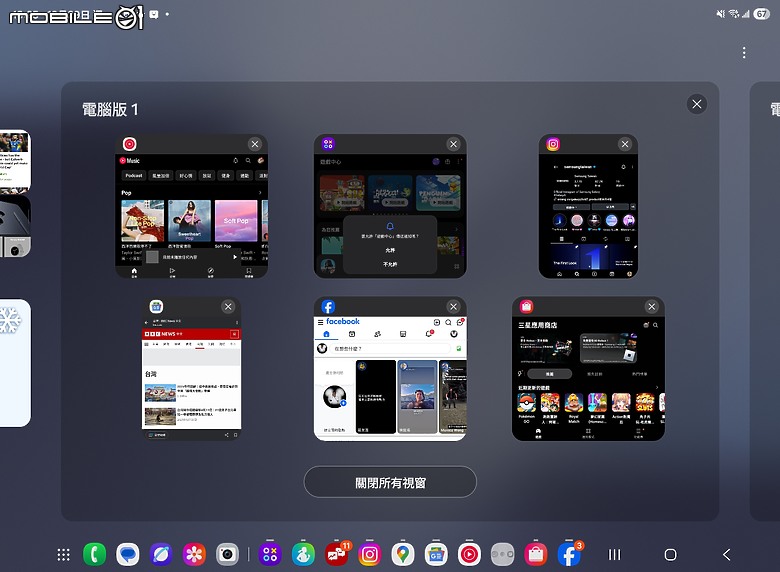
Task: Click the 關閉所有視窗 close-all button
Action: coord(390,482)
